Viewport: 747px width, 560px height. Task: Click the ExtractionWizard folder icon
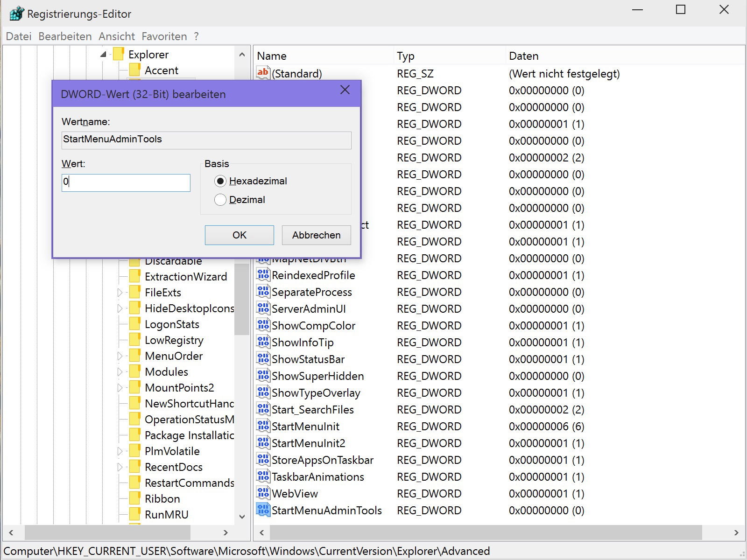point(135,276)
